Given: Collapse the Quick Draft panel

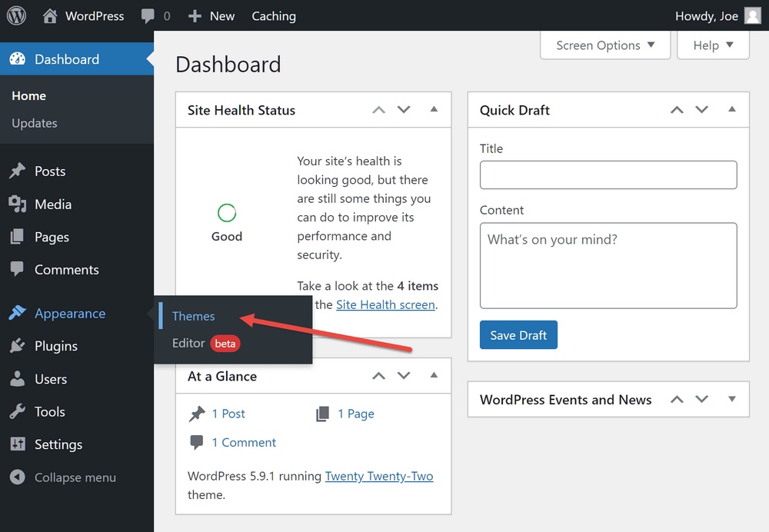Looking at the screenshot, I should (x=731, y=109).
